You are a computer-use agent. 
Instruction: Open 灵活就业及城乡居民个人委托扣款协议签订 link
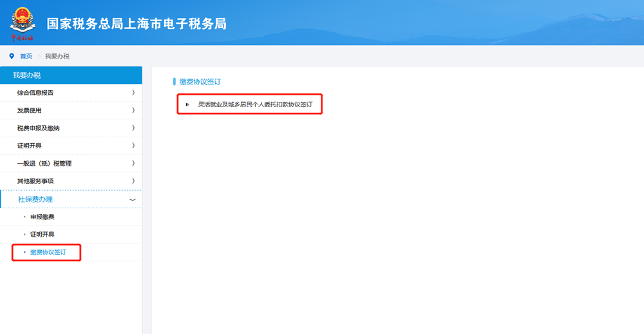tap(254, 104)
